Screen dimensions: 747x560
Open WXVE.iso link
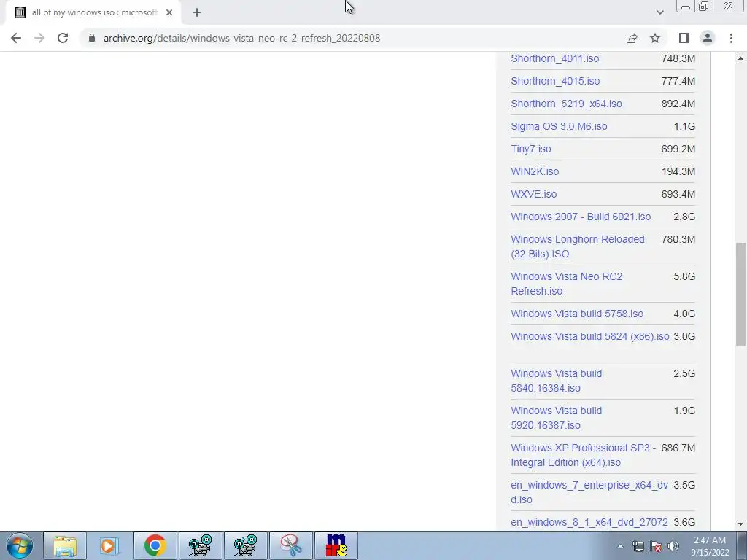pos(533,194)
